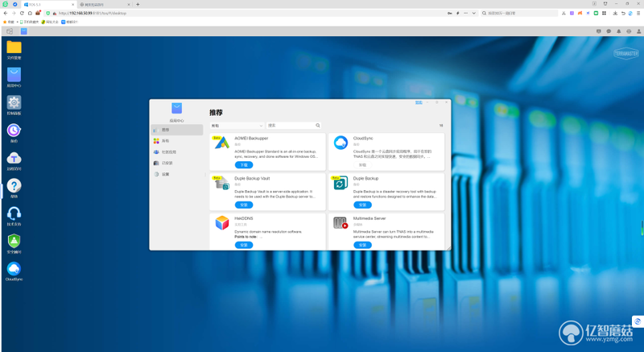Open the Control Panel gear desktop icon
Screen dimensions: 644x352
click(x=14, y=102)
